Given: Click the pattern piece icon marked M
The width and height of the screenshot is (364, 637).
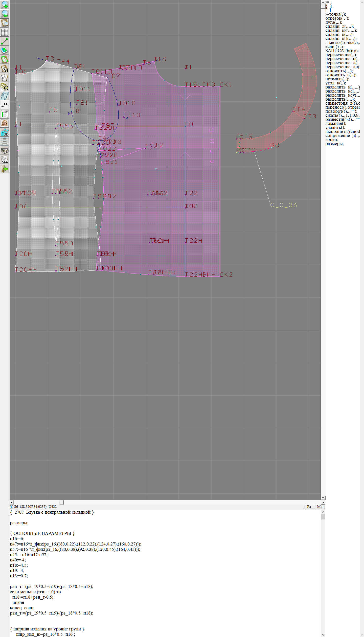Looking at the screenshot, I should [x=5, y=69].
